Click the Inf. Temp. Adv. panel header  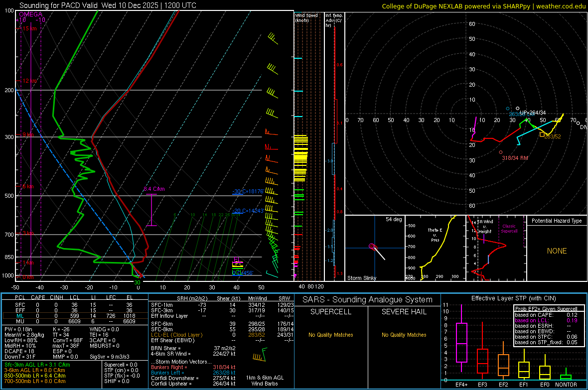pyautogui.click(x=334, y=20)
